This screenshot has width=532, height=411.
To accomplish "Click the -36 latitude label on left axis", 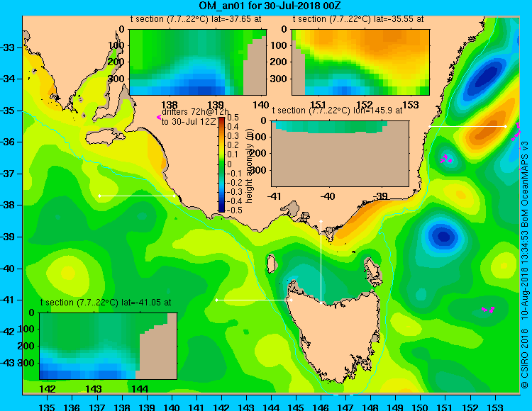I will [x=8, y=142].
